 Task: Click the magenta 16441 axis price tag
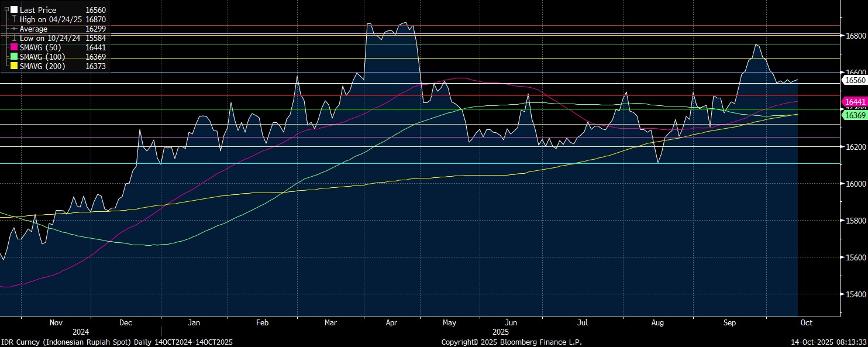point(853,102)
